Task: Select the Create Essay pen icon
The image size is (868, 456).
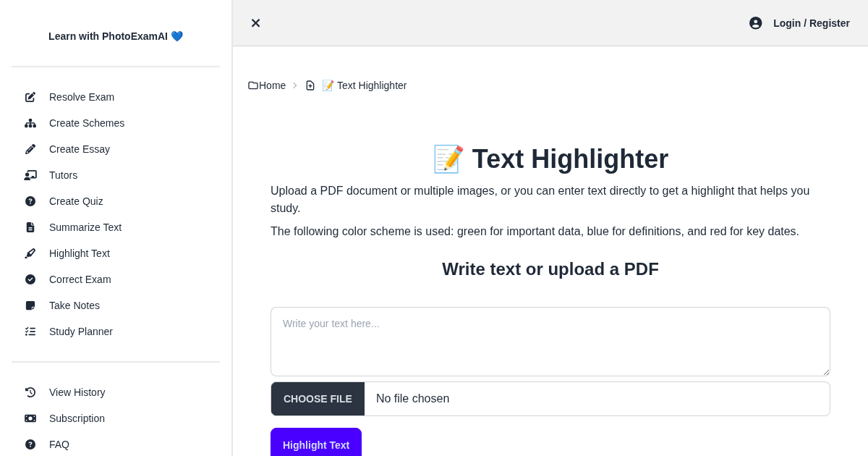Action: click(30, 149)
